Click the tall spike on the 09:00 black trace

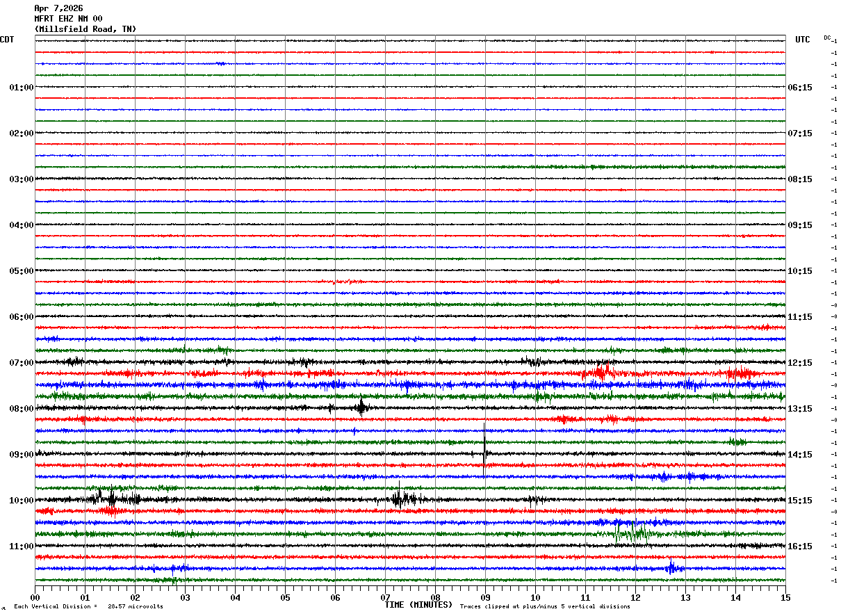pyautogui.click(x=484, y=448)
